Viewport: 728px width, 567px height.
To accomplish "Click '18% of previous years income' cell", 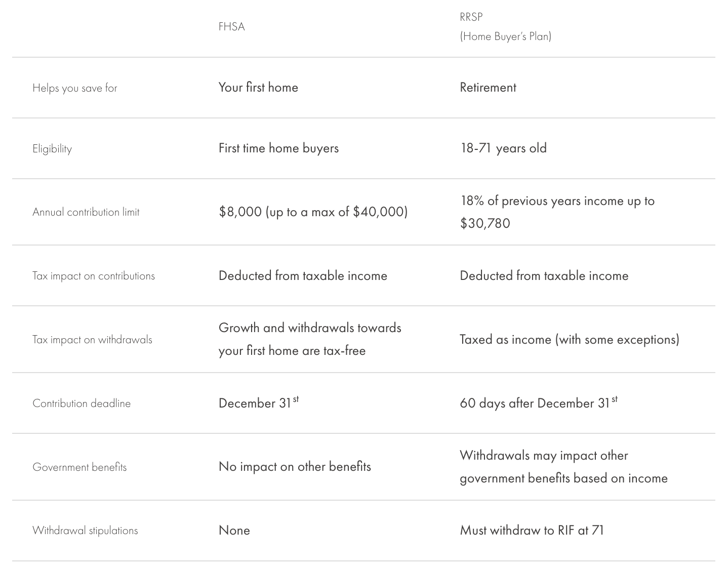I will (x=557, y=212).
